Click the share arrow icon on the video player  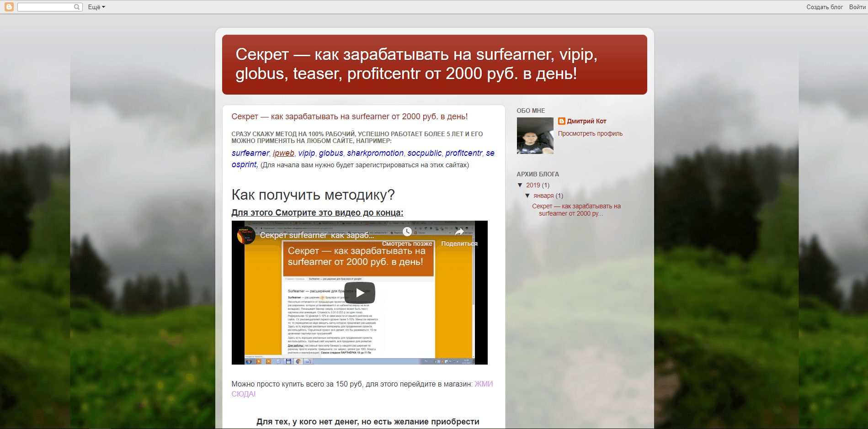[x=460, y=231]
